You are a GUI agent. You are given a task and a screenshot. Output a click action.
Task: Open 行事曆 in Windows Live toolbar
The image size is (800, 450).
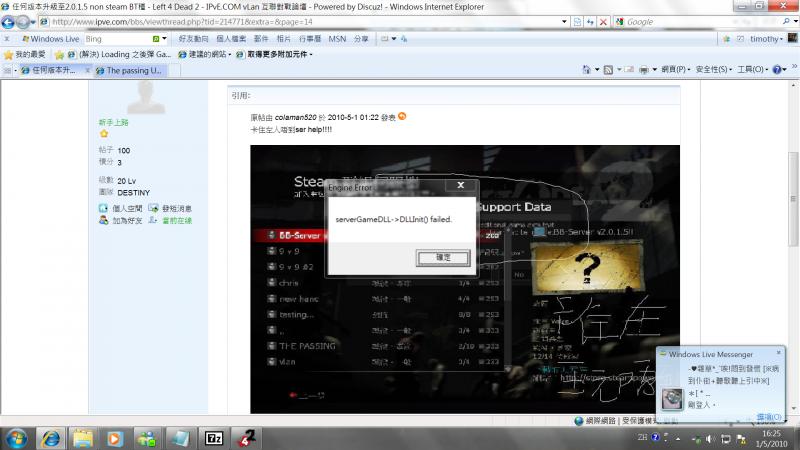(310, 39)
